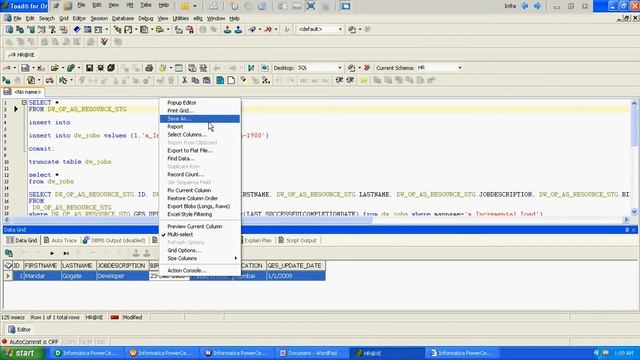Switch to the Auto Trace tab
Screen dimensions: 640x360
60,240
